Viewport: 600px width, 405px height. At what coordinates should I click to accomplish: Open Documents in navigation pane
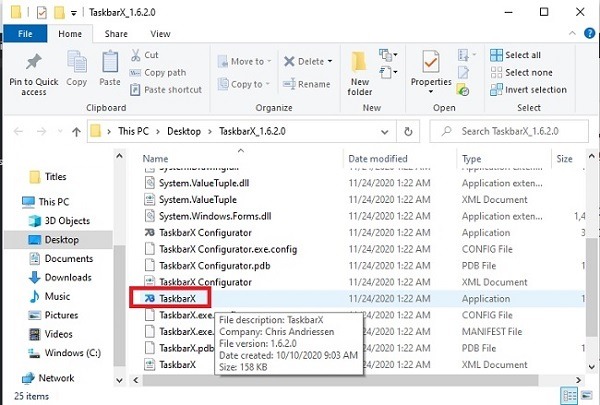pos(61,259)
